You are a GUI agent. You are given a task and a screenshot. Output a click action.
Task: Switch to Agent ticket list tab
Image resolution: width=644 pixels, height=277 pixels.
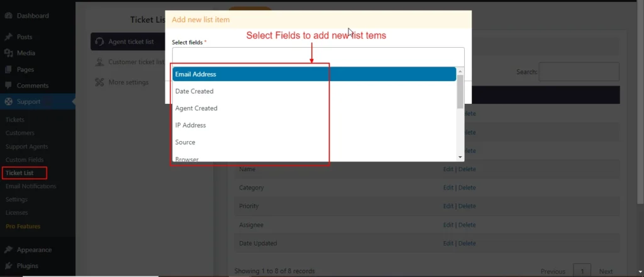pos(128,42)
